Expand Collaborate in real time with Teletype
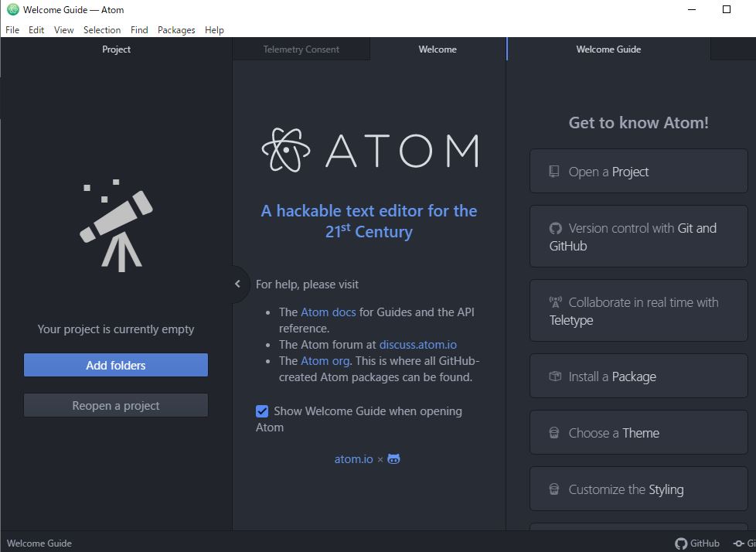Screen dimensions: 756x552 (639, 311)
